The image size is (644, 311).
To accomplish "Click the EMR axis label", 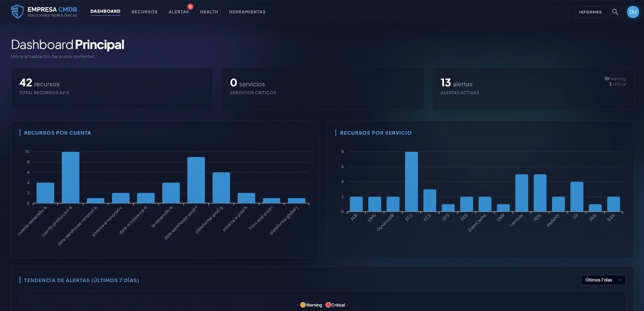I will coord(501,217).
